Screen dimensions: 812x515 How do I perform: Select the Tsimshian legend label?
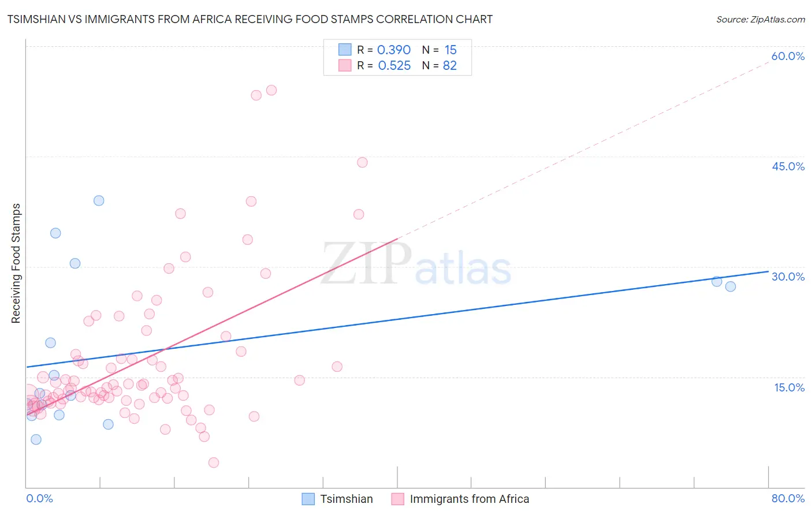point(347,499)
